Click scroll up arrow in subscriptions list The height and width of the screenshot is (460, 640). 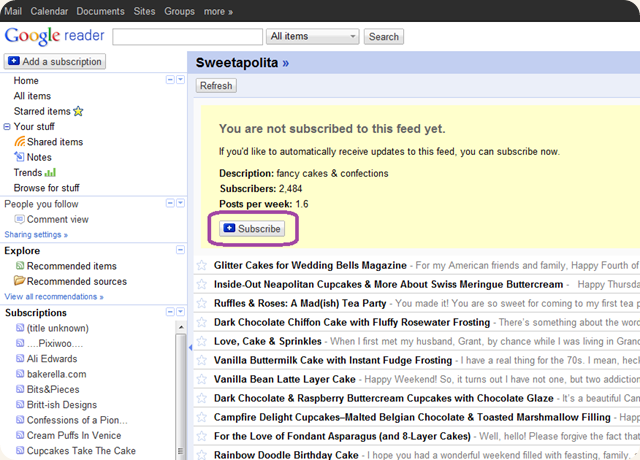click(181, 327)
